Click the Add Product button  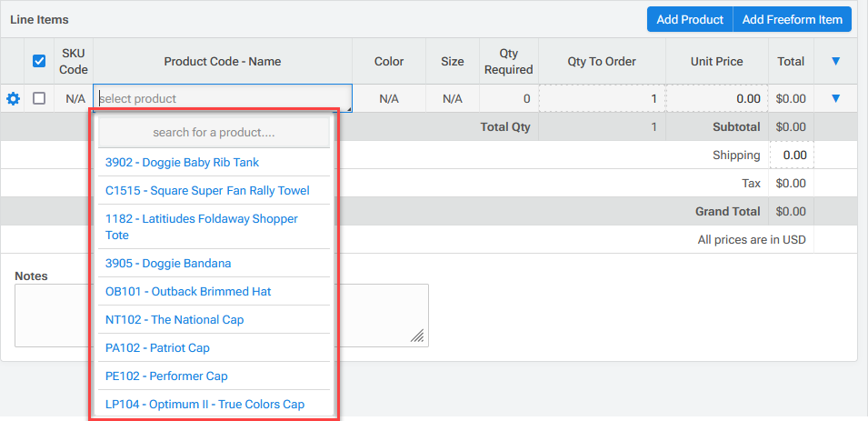click(689, 19)
